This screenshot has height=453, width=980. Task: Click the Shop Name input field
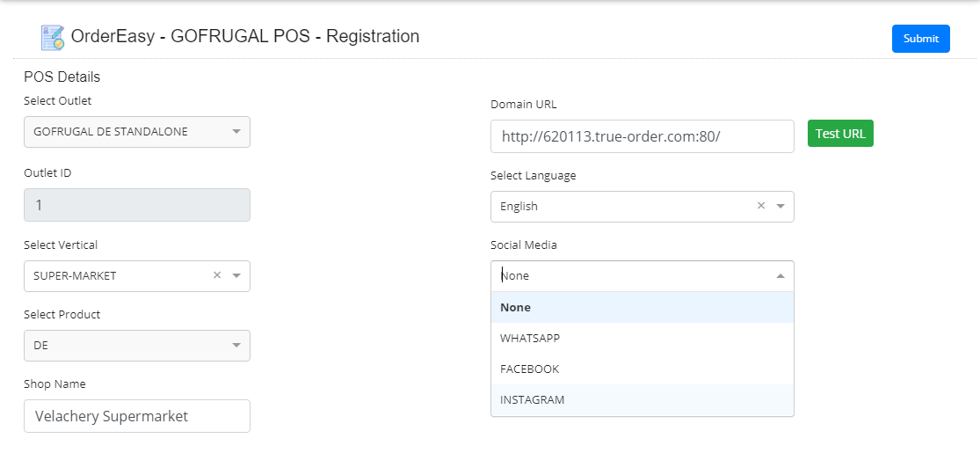(x=136, y=416)
